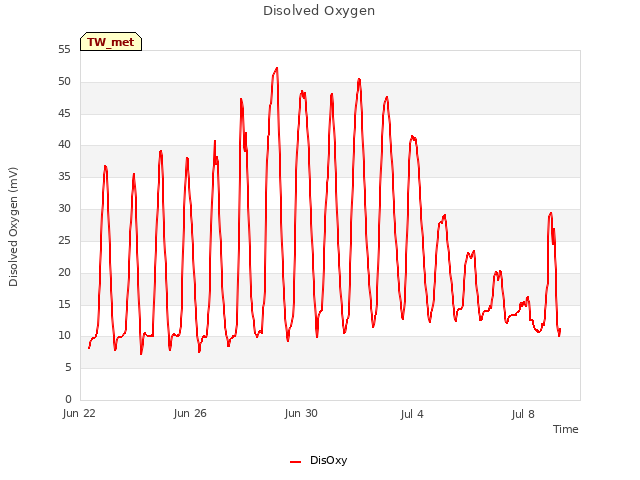The image size is (640, 480).
Task: Click the y-axis label Disolved Oxygen (mV)
Action: pos(13,227)
